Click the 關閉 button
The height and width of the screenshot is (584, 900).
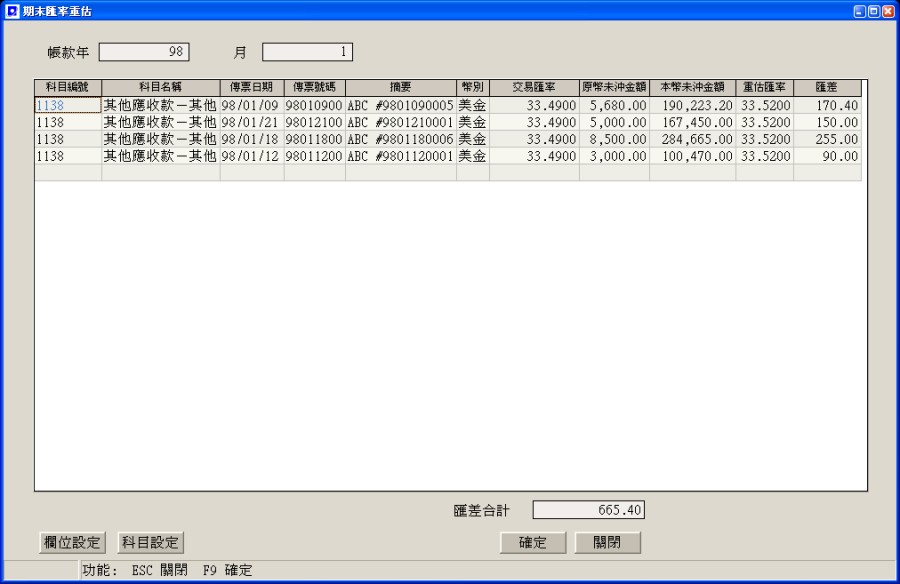[x=607, y=543]
